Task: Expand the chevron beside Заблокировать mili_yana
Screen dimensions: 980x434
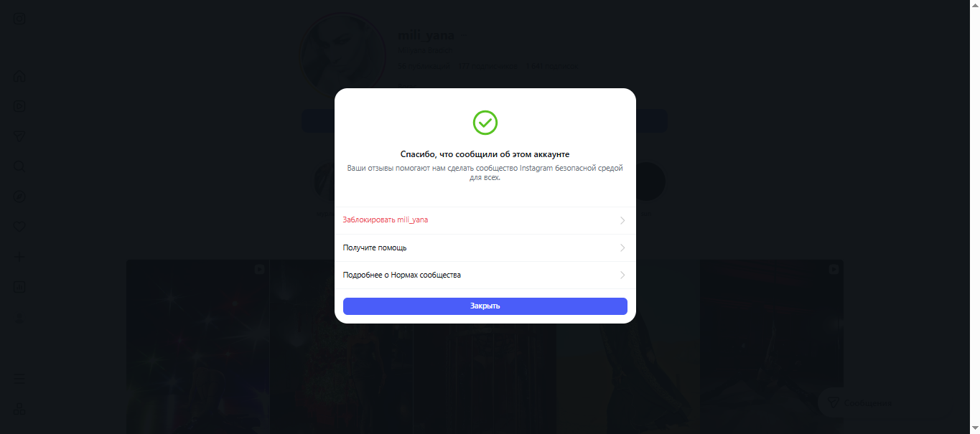Action: point(622,220)
